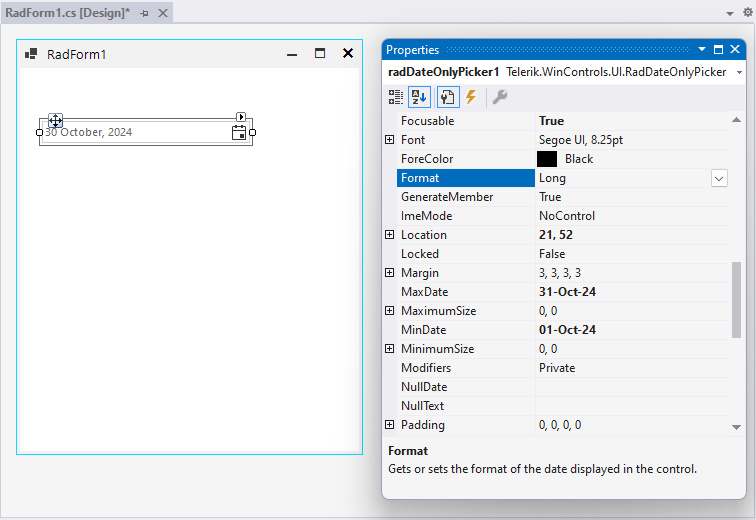756x520 pixels.
Task: Click the NullText empty value field
Action: (632, 406)
